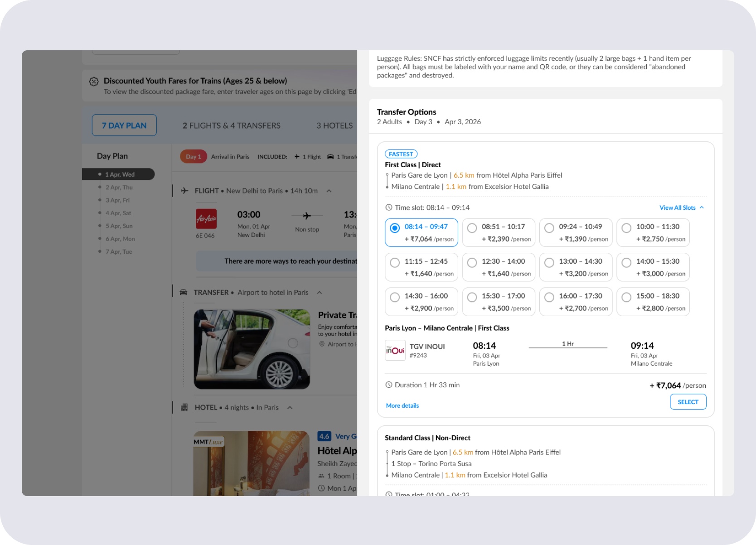The width and height of the screenshot is (756, 545).
Task: Choose the 08:51 – 10:17 slot
Action: [x=499, y=232]
